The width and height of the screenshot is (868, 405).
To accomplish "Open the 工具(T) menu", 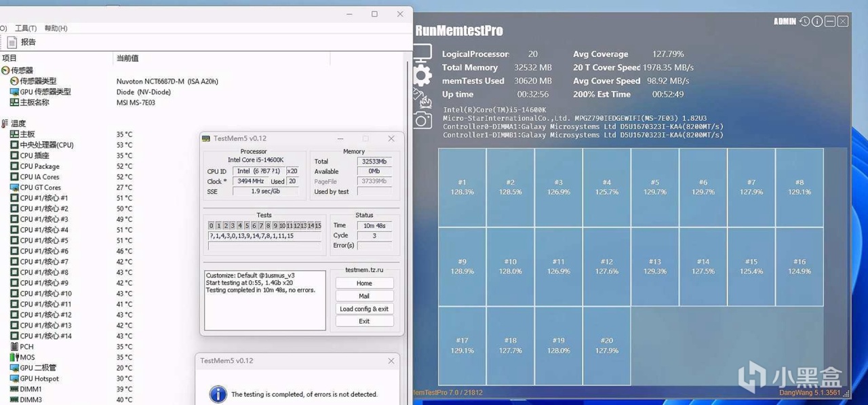I will (26, 28).
